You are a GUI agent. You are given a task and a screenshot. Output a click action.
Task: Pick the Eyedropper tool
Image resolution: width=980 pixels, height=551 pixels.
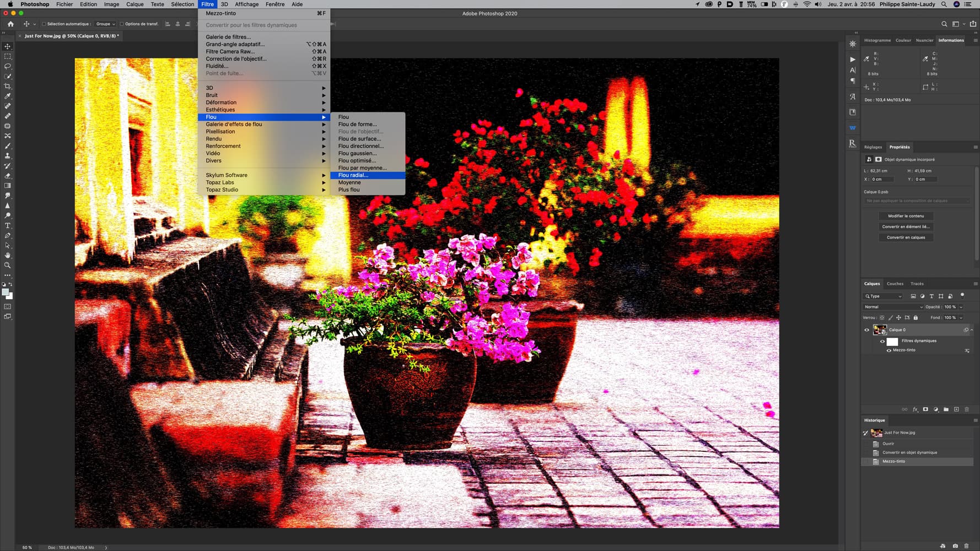(8, 96)
